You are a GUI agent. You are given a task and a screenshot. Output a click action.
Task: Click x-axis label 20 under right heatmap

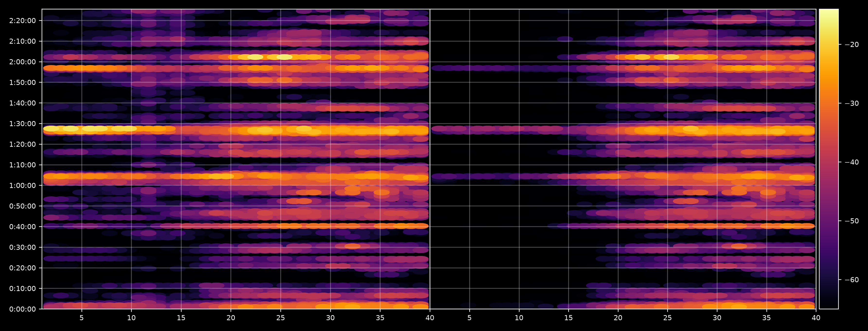tap(618, 318)
